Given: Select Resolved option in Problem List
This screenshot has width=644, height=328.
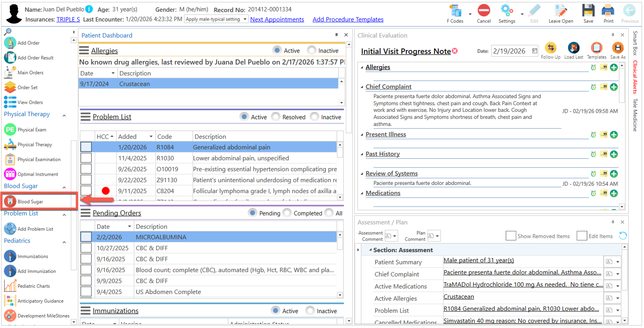Looking at the screenshot, I should (x=276, y=117).
